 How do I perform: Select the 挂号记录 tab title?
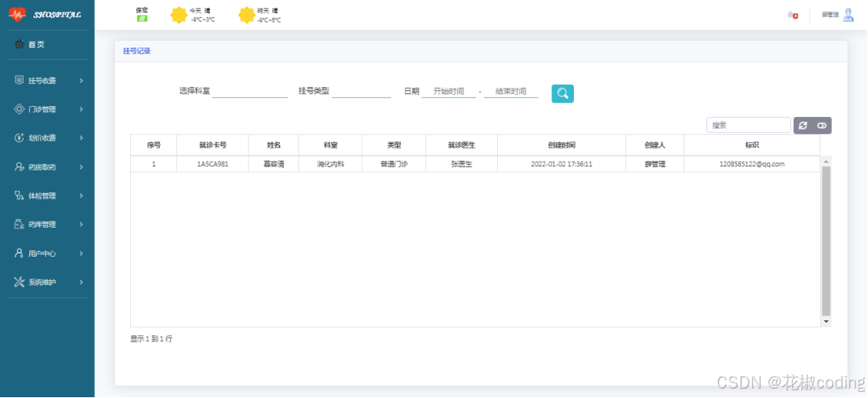point(136,51)
